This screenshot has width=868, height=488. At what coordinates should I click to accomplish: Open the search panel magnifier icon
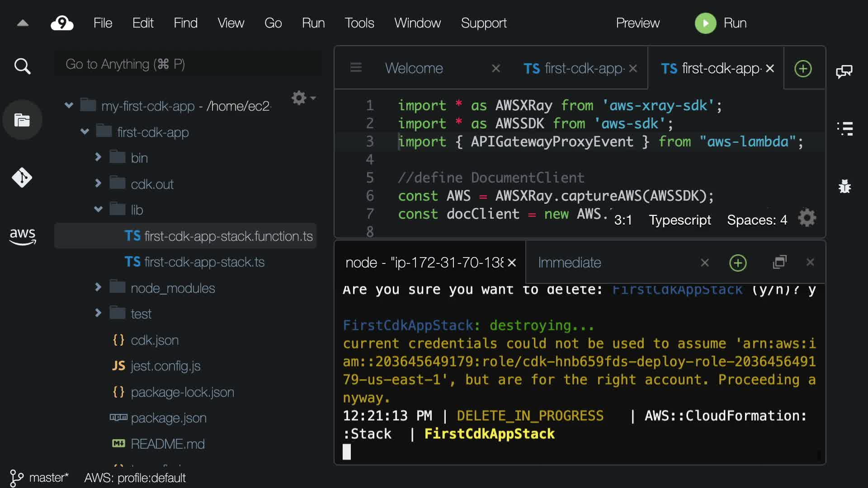(x=22, y=66)
